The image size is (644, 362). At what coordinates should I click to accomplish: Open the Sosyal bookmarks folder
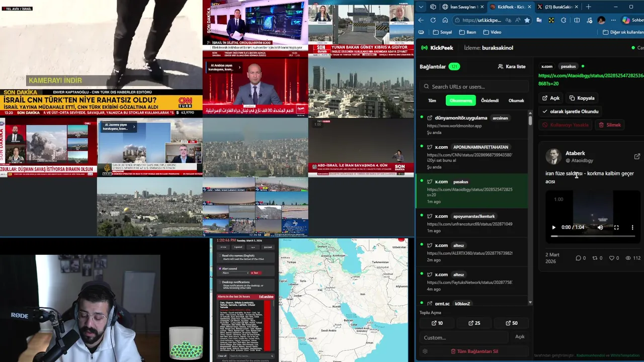click(x=442, y=32)
